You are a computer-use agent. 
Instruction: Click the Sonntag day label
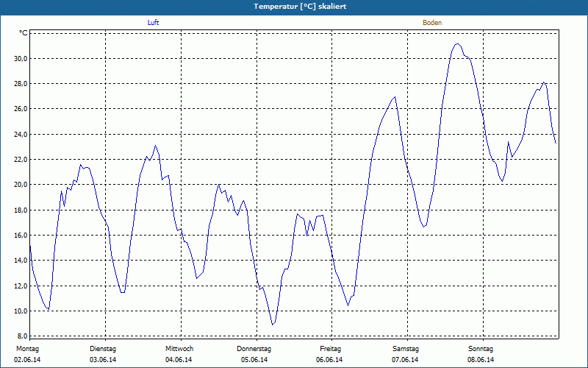coord(481,349)
